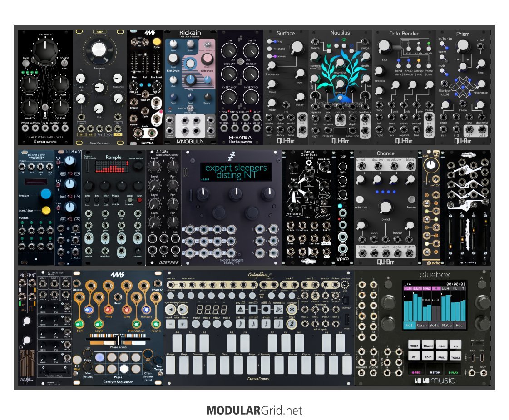Screen dimensions: 509x420
Task: Click the Phase Scrub slider on Catalyst Sequencer
Action: [118, 341]
